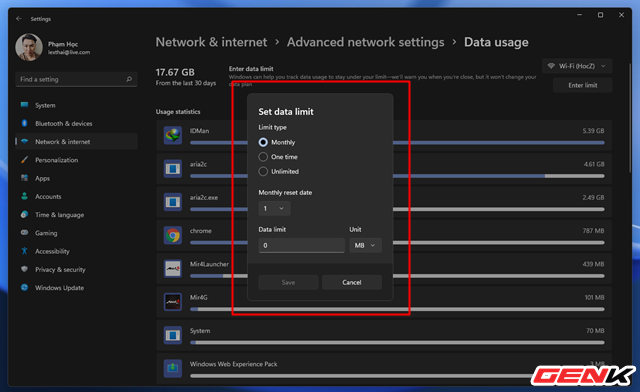Click the Mir4G app icon
640x392 pixels.
tap(173, 302)
